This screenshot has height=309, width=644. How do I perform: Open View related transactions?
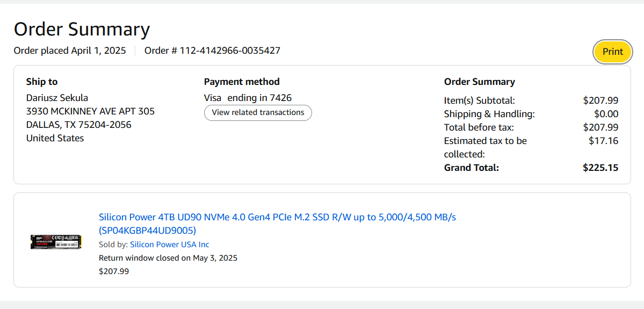click(258, 113)
